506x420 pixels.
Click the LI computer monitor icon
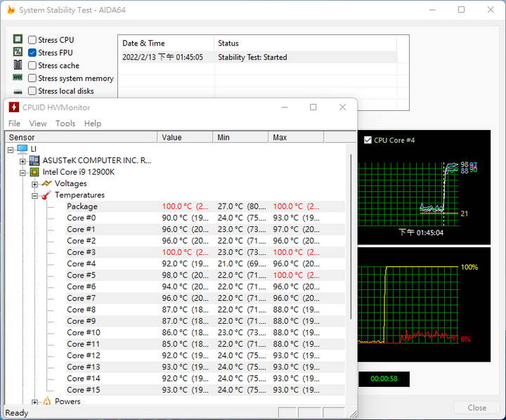click(22, 149)
